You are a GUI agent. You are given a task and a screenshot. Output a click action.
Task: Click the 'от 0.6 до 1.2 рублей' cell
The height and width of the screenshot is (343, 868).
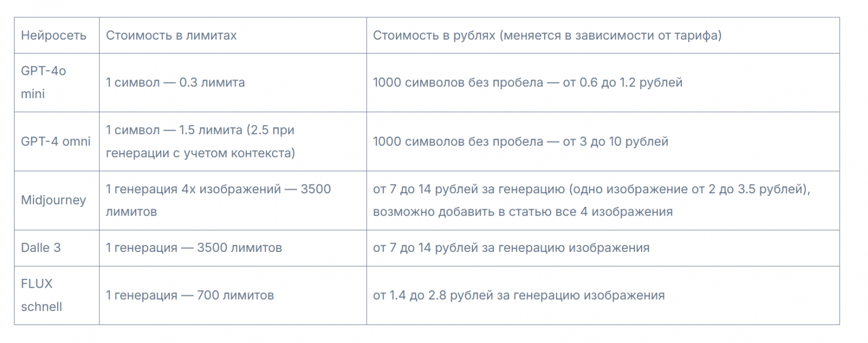coord(527,82)
